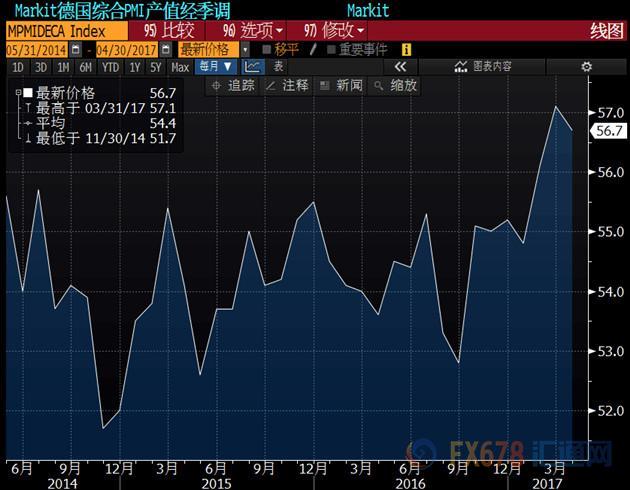Open the 新闻 news overlay

click(x=342, y=85)
